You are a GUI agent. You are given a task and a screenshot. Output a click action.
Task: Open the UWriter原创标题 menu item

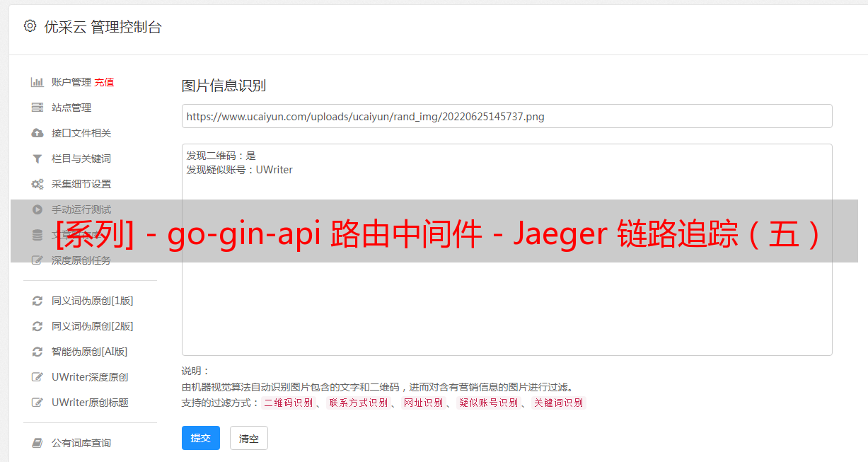[x=90, y=403]
